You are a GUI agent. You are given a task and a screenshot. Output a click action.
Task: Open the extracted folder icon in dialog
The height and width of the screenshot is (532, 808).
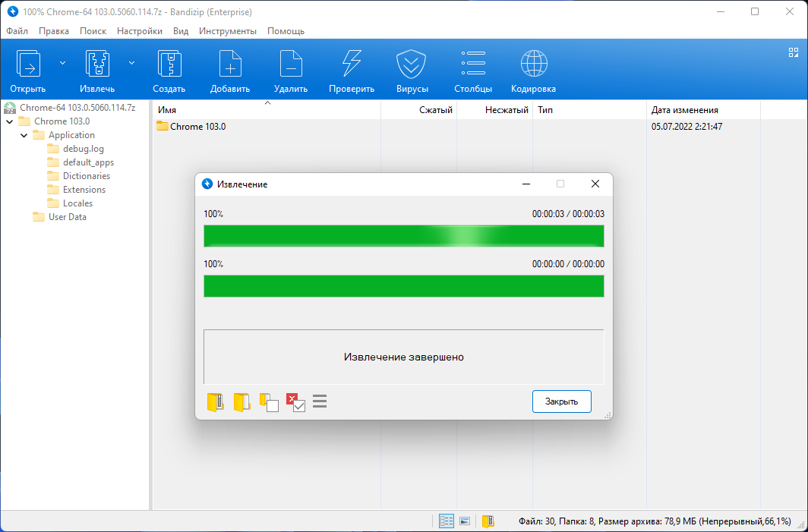click(x=241, y=402)
